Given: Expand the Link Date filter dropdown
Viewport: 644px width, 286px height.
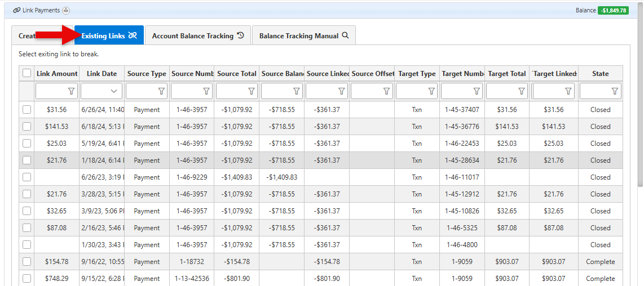Looking at the screenshot, I should (x=114, y=91).
